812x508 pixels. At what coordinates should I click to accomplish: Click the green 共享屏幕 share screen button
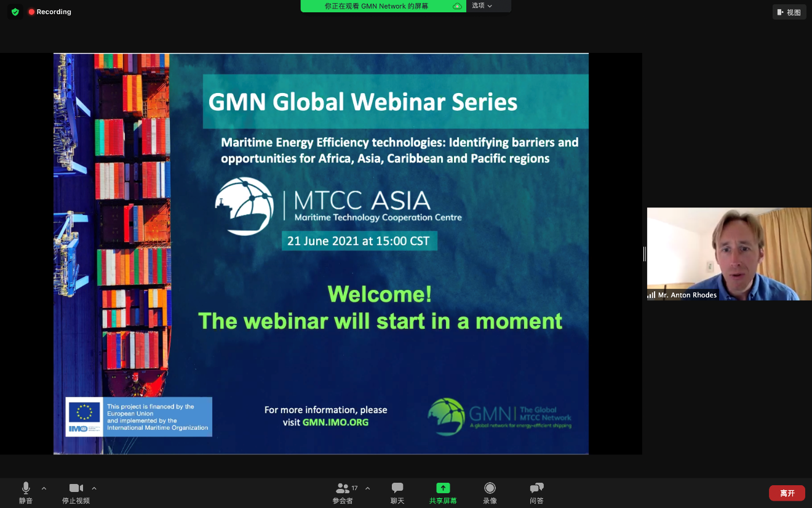443,493
